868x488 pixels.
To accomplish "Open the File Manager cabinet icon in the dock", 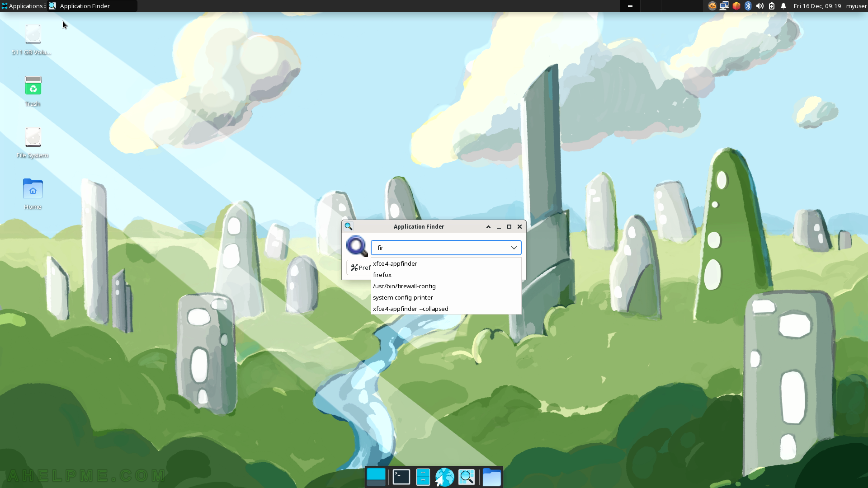I will pyautogui.click(x=423, y=477).
